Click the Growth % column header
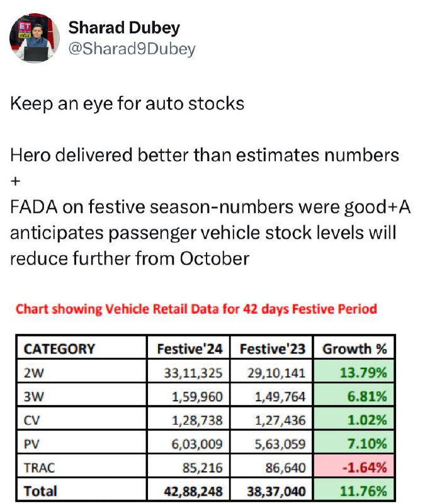Image resolution: width=437 pixels, height=504 pixels. 355,349
